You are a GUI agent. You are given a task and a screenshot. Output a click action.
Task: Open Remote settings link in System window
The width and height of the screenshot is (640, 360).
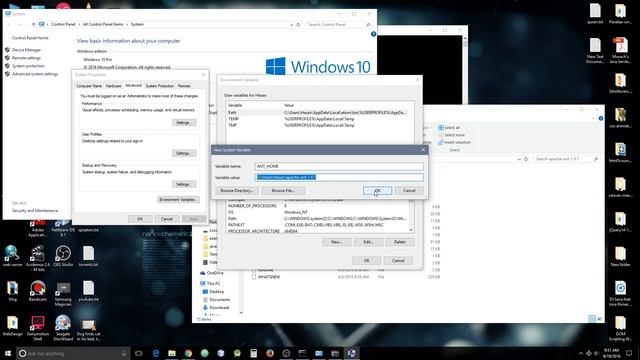[27, 58]
